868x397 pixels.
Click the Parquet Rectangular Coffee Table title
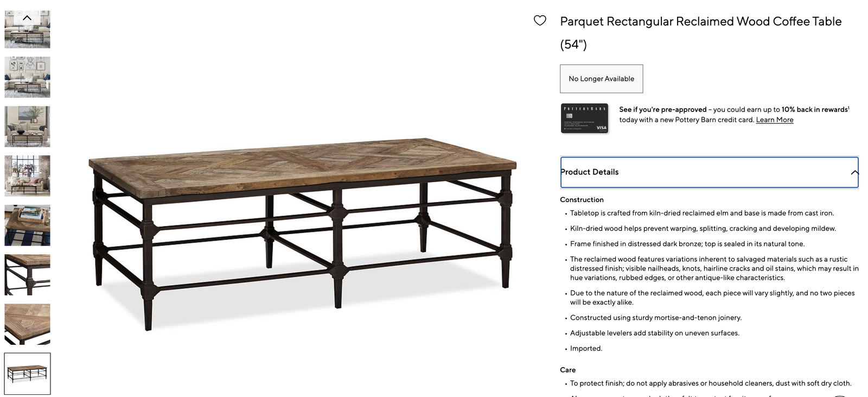[x=700, y=22]
